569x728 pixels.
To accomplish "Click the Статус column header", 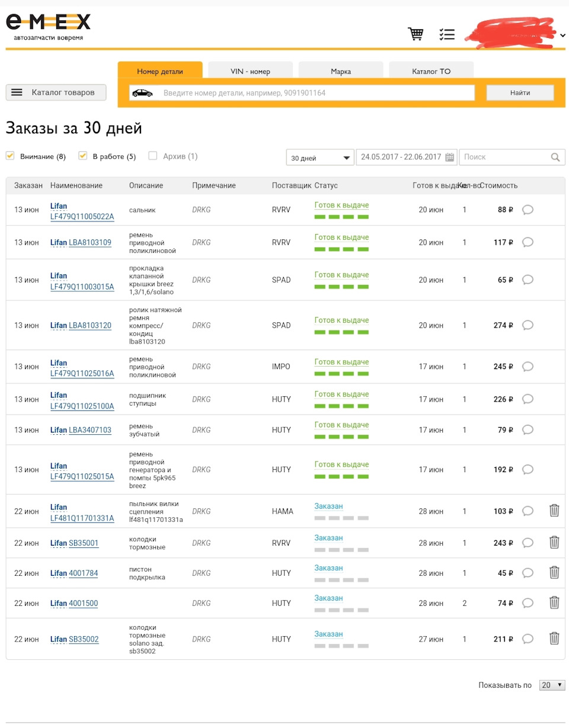I will (326, 185).
